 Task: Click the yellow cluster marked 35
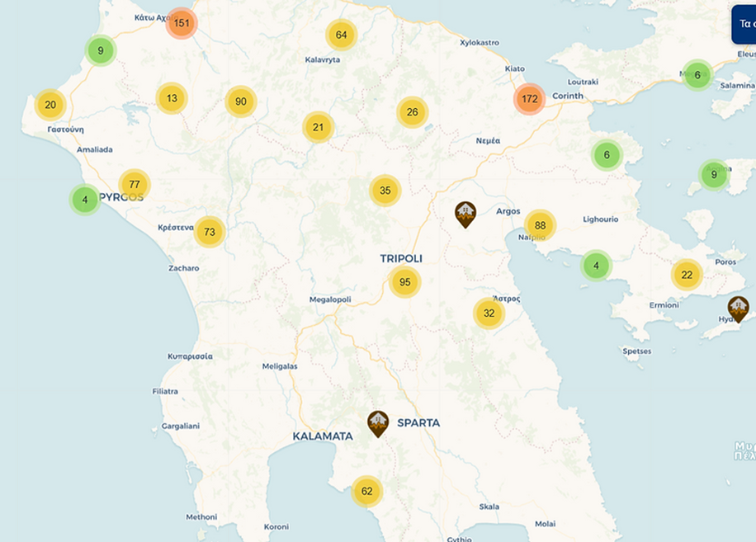pos(385,191)
